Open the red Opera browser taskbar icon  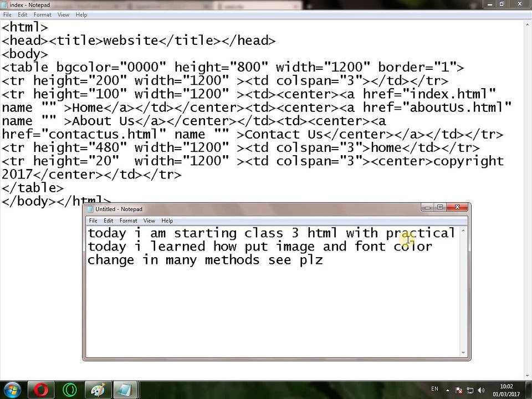[x=40, y=390]
